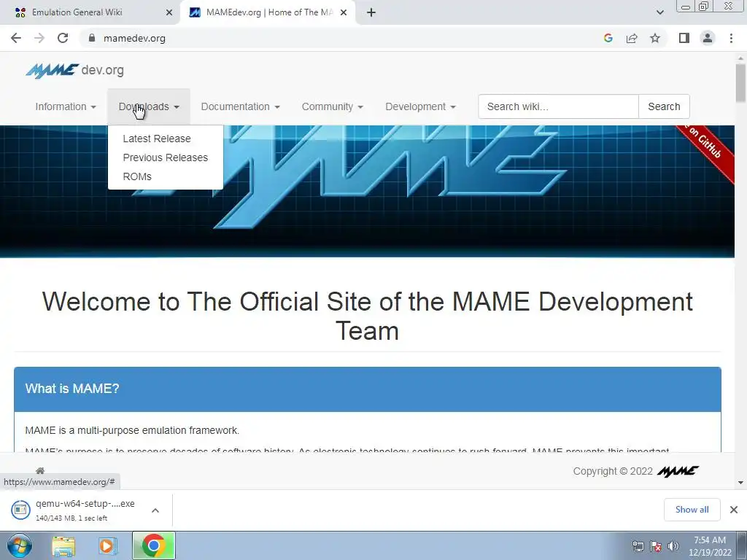Click the Action Center flag icon
The height and width of the screenshot is (560, 747).
coord(656,546)
